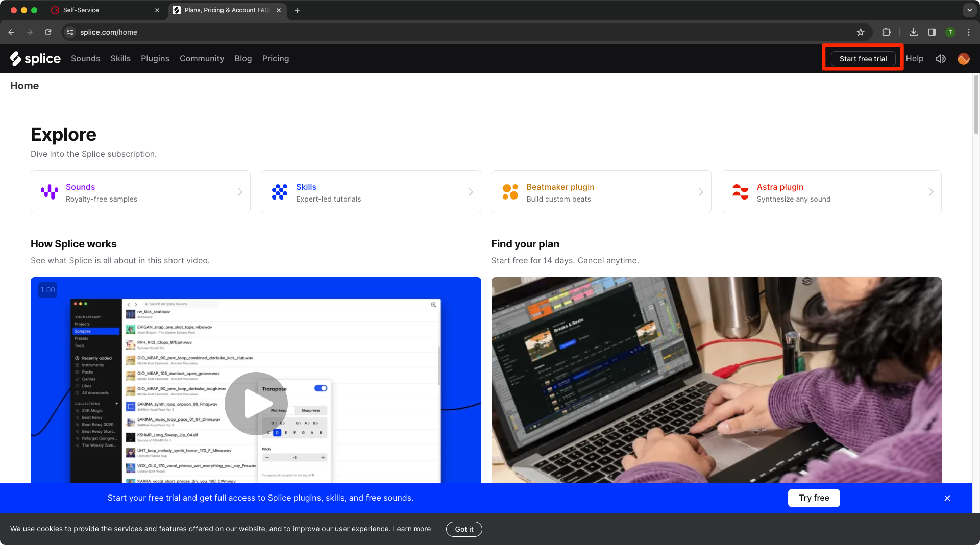Open Skills card chevron arrow

pos(471,192)
